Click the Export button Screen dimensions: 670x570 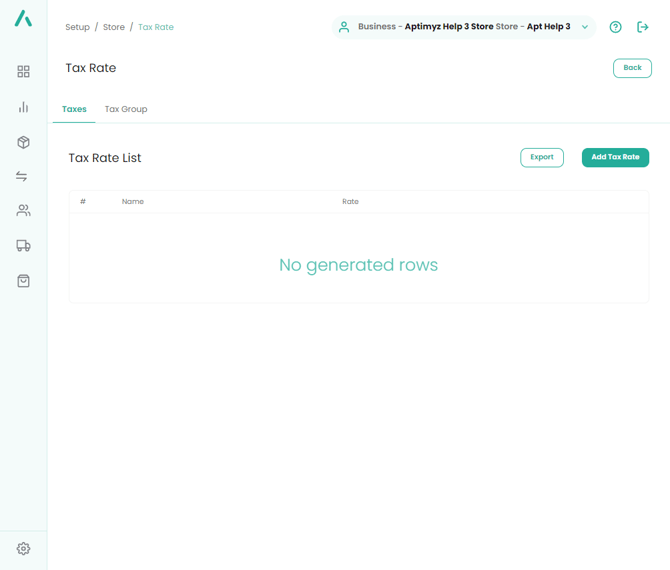[542, 157]
